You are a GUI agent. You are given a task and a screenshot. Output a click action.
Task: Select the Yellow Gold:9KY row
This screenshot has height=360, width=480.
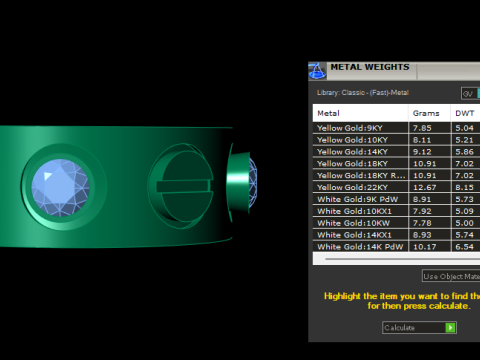[x=396, y=128]
